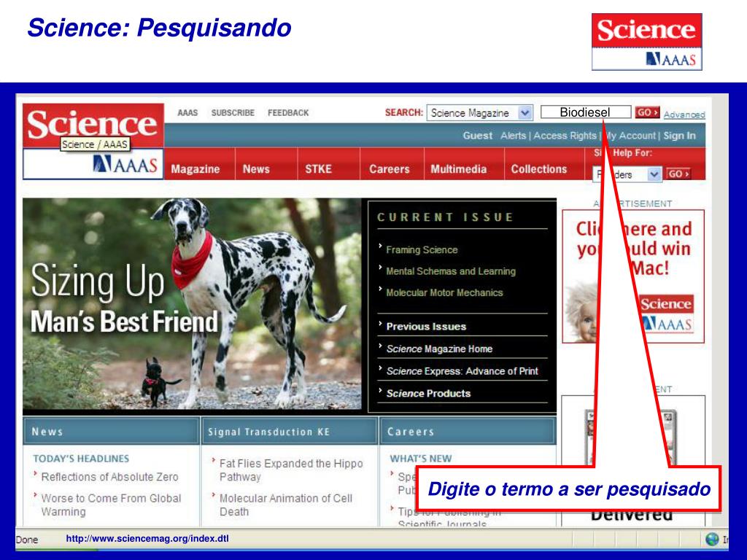Click the search field containing Biodiesel
The image size is (747, 560).
click(586, 112)
